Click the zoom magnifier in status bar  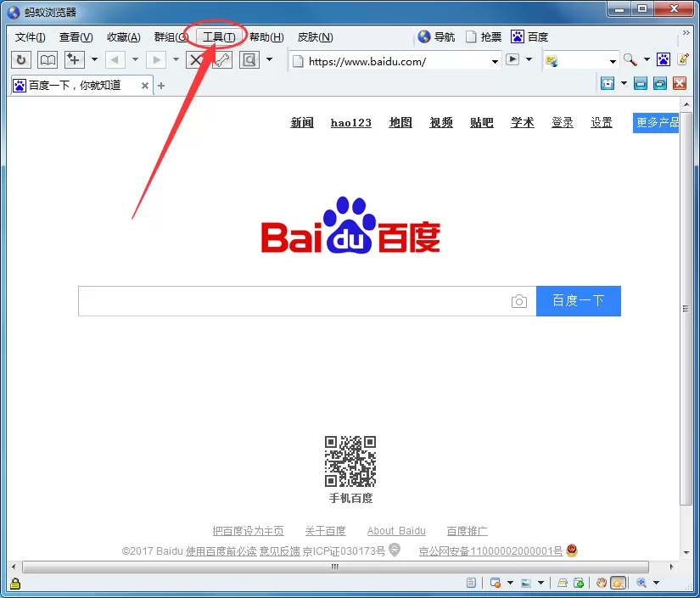641,583
